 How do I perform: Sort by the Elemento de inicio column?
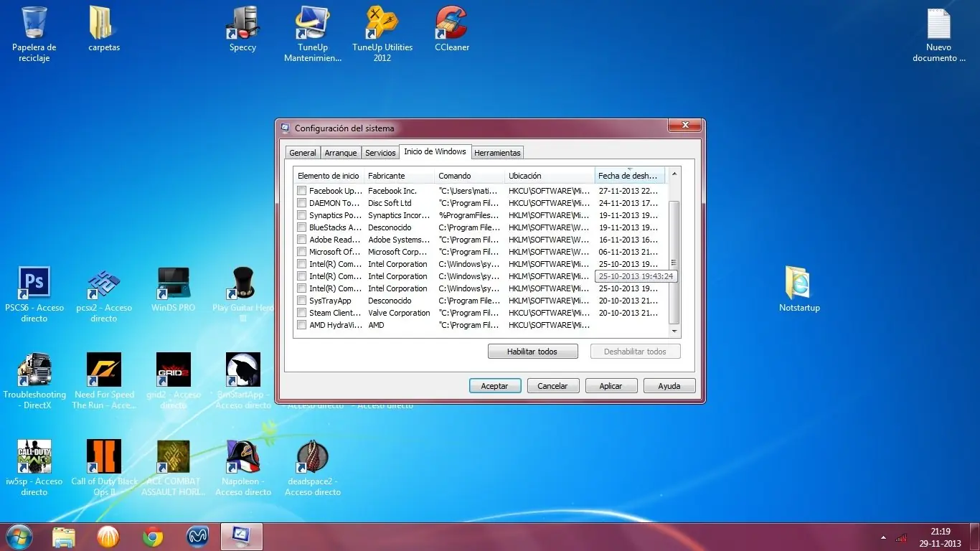point(329,176)
